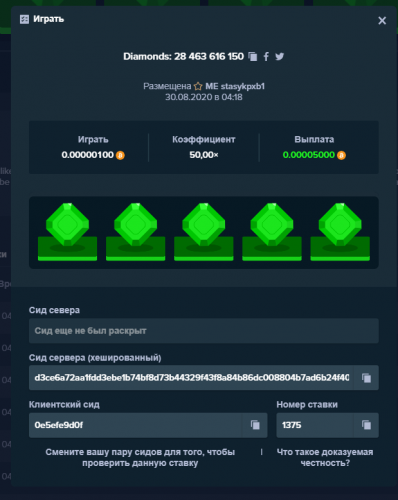Click the Номер ставки label
This screenshot has height=500, width=398.
pos(307,405)
